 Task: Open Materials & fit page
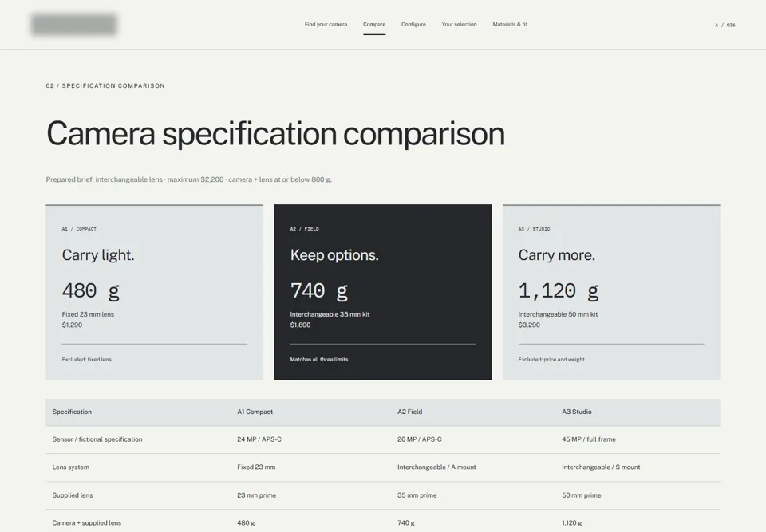pyautogui.click(x=510, y=25)
